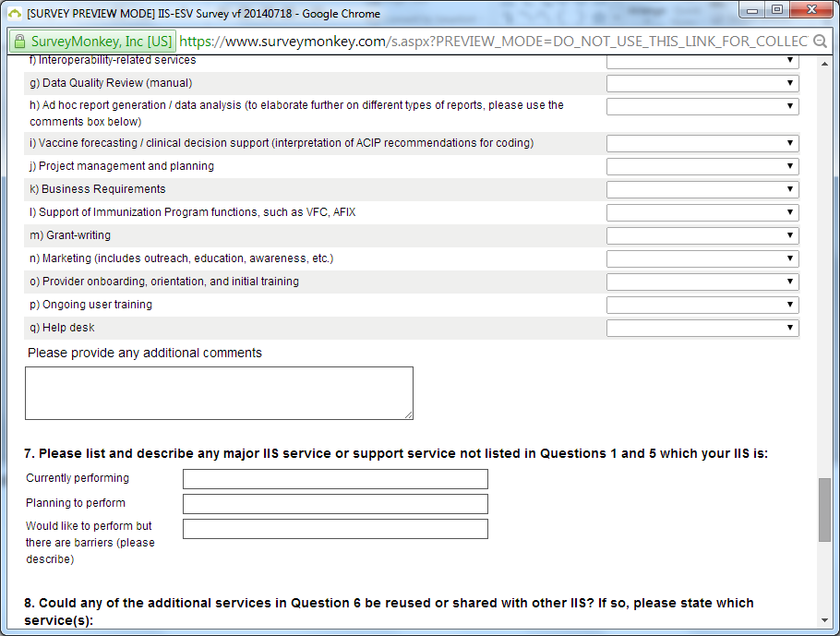Viewport: 840px width, 636px height.
Task: Click the additional comments text area
Action: tap(219, 393)
